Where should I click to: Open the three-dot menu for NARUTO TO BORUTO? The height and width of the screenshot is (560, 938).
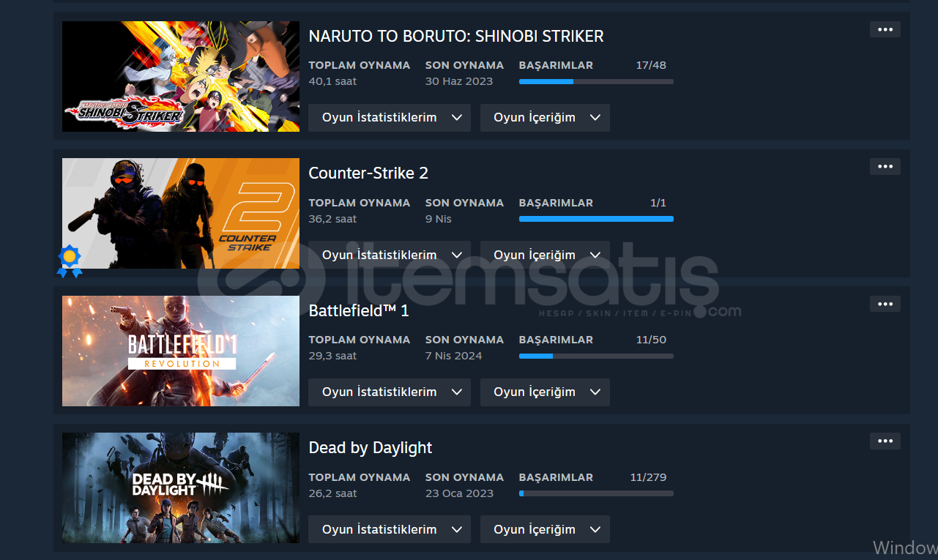pos(885,29)
